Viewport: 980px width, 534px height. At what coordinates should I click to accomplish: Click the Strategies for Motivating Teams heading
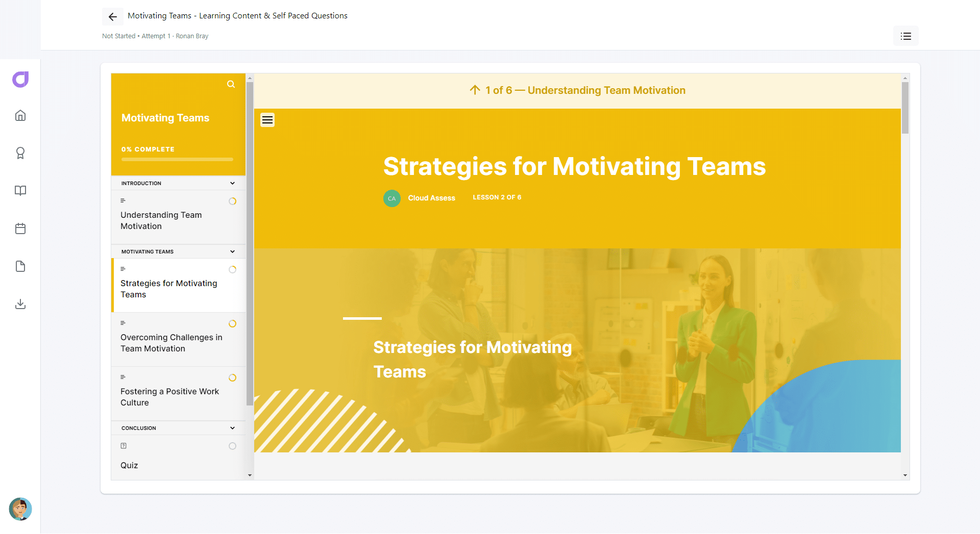[x=574, y=167]
